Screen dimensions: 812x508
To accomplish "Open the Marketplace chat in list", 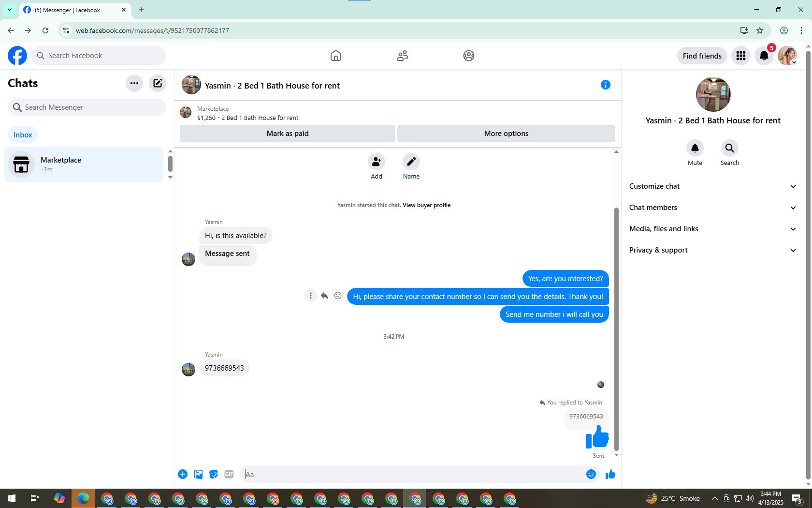I will tap(84, 164).
